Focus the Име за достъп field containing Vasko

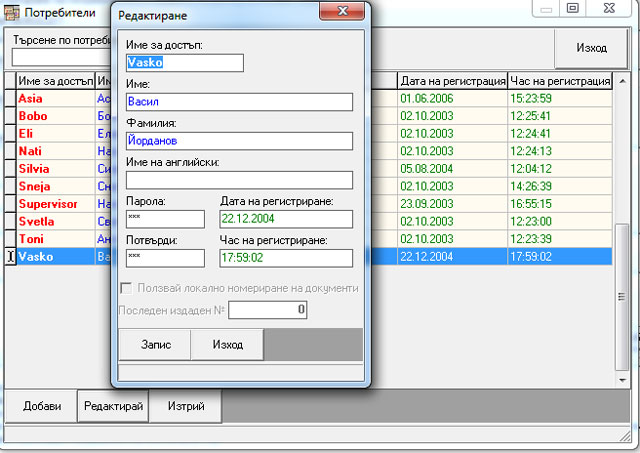point(184,63)
